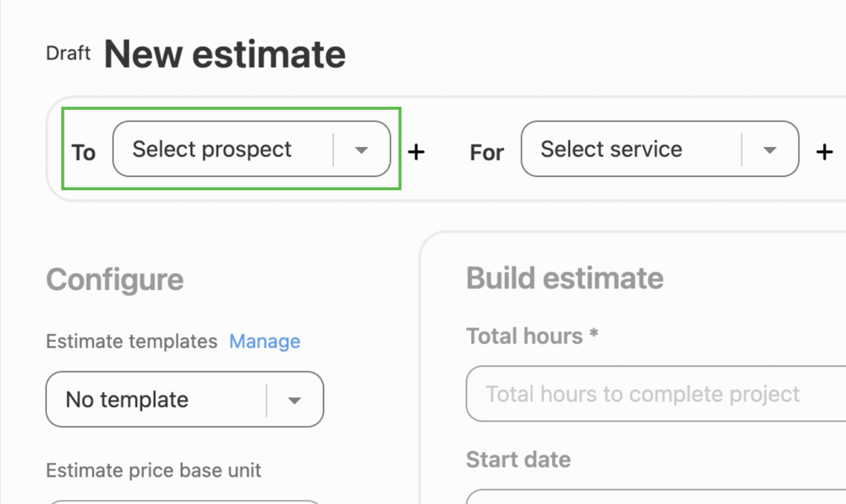The image size is (846, 504).
Task: Select the Configure section heading
Action: (115, 279)
